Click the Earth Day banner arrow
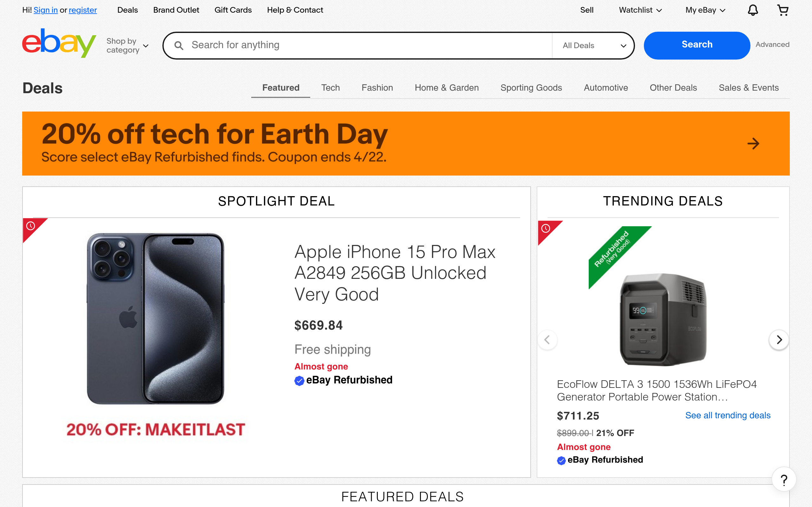This screenshot has width=812, height=507. pos(753,144)
